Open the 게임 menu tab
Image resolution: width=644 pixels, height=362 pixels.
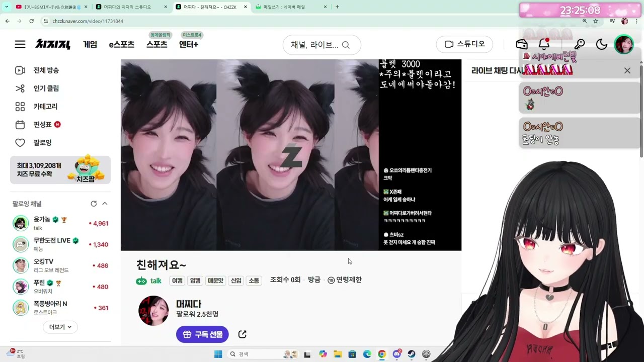(x=90, y=44)
